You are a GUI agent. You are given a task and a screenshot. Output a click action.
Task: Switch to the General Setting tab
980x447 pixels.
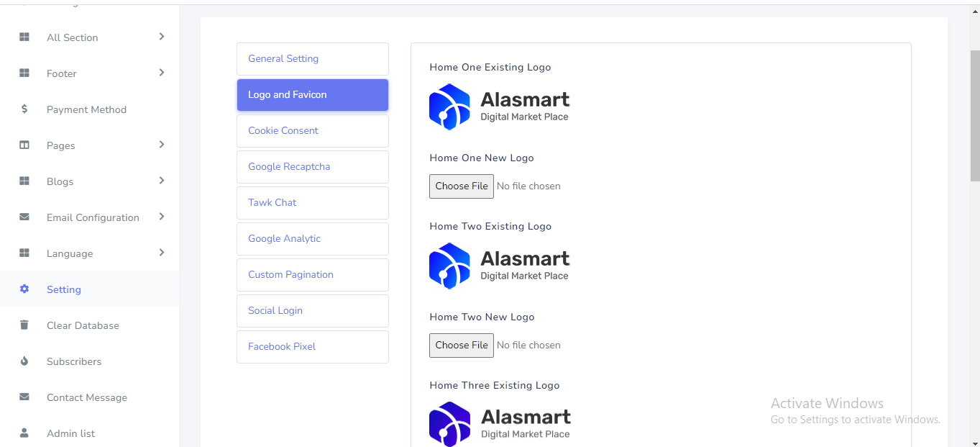click(312, 59)
